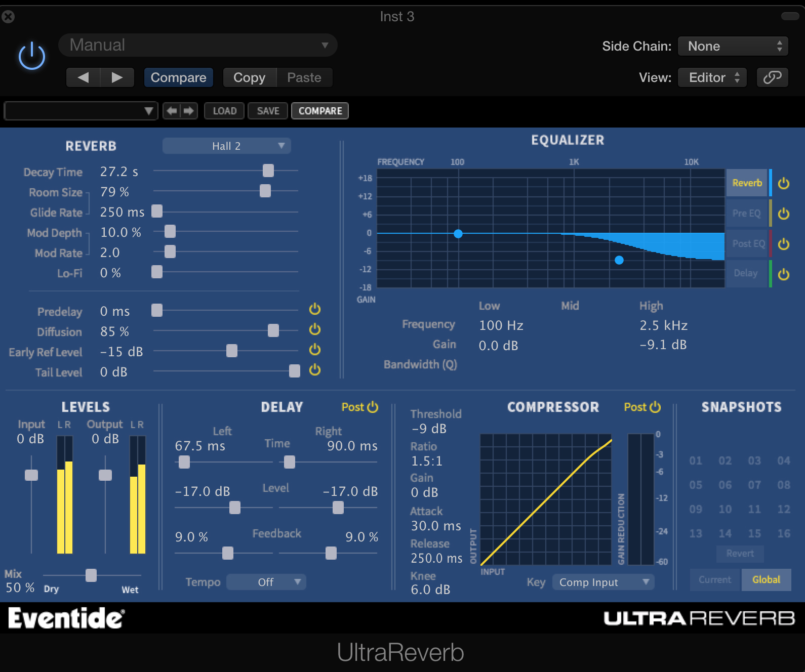Toggle the Early Ref Level power icon
This screenshot has height=672, width=805.
click(x=315, y=350)
